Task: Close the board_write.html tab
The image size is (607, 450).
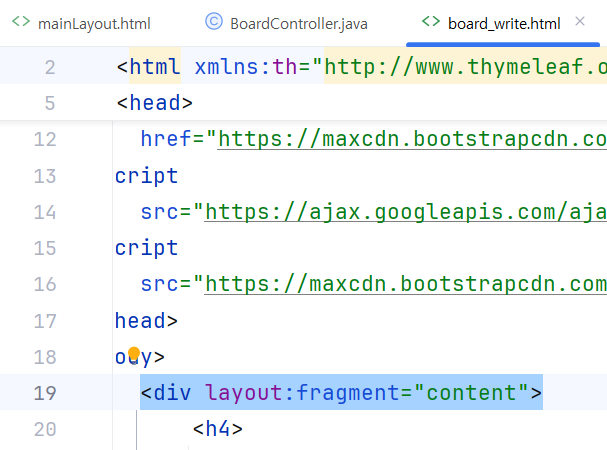Action: 580,21
